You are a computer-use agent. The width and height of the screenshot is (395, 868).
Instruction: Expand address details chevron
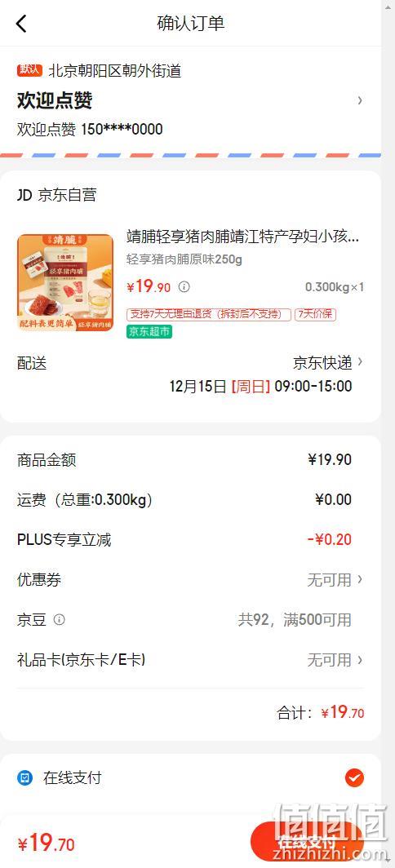click(x=360, y=100)
